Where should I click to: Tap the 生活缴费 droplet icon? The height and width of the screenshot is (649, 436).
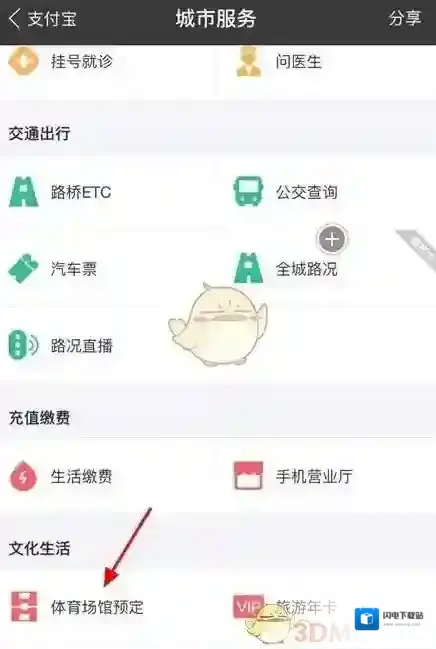tap(23, 476)
